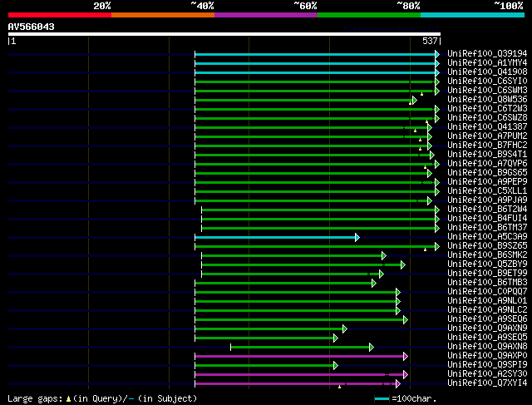This screenshot has width=532, height=405.
Task: Select label UniRef100_C0PQQ7
Action: (x=487, y=292)
